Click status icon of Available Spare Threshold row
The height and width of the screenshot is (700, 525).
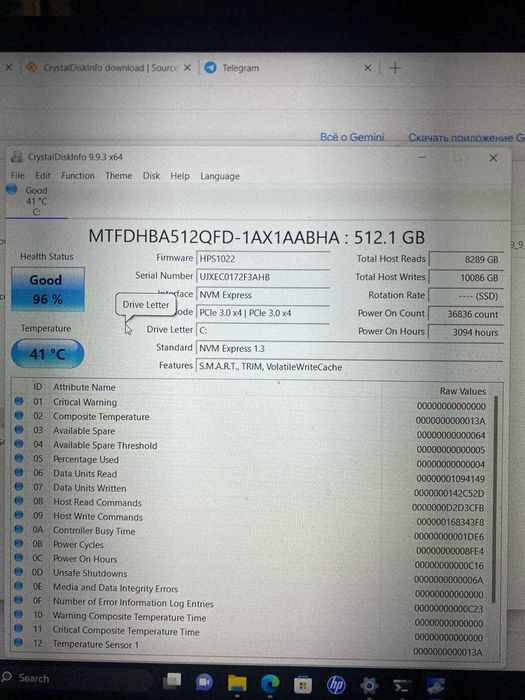(19, 444)
